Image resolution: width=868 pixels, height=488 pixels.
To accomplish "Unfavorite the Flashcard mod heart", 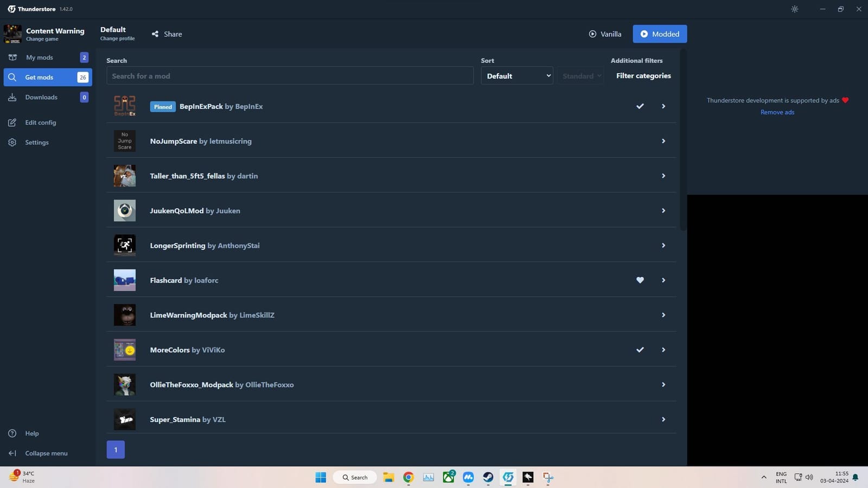I will click(640, 280).
